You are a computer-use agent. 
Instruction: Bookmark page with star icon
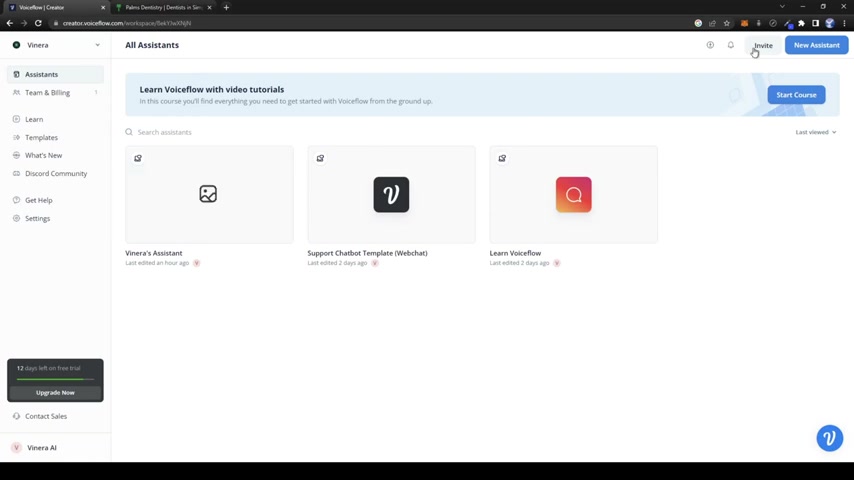pos(727,23)
